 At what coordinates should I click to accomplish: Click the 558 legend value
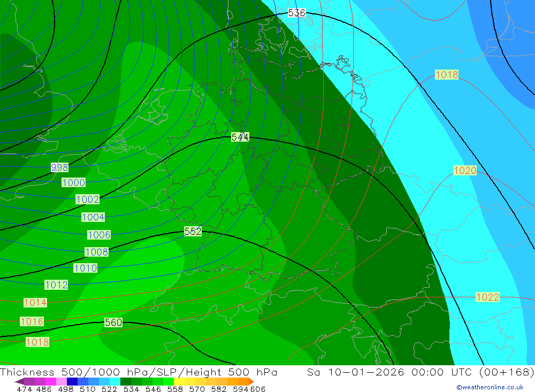click(175, 389)
